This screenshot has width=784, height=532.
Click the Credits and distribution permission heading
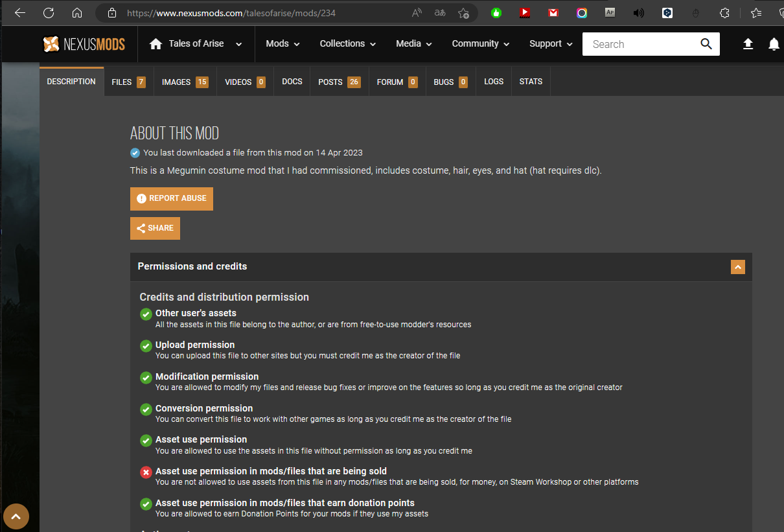tap(224, 297)
